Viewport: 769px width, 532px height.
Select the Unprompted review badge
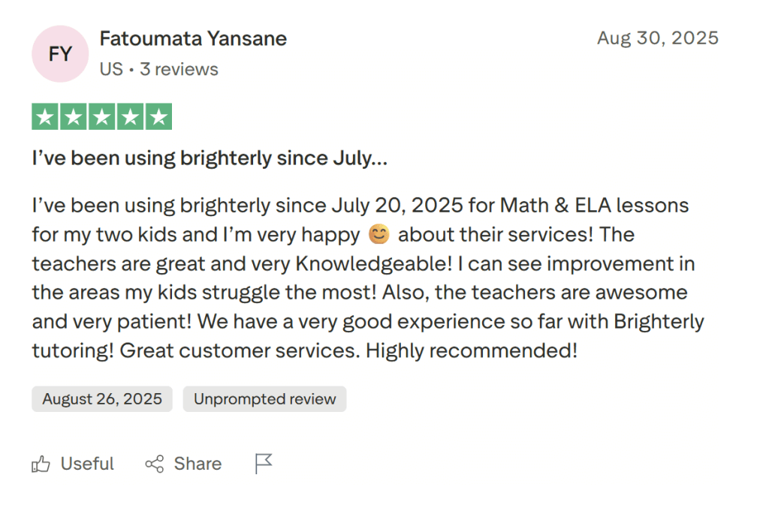coord(264,398)
